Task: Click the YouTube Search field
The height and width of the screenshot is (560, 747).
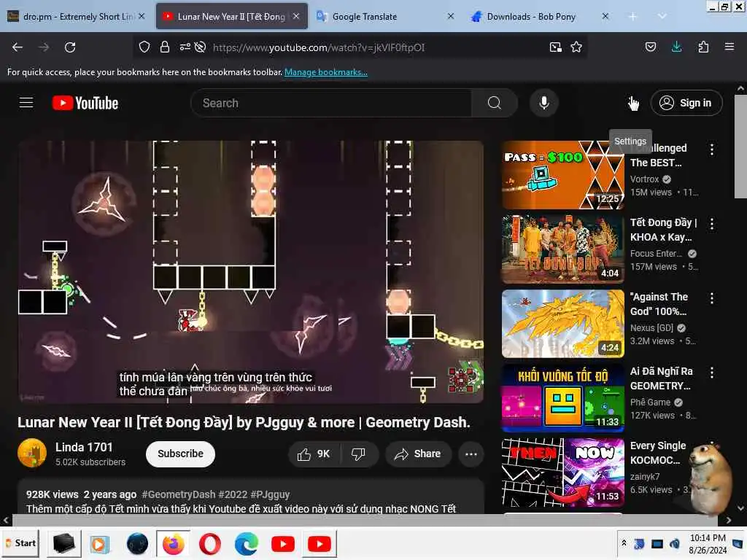Action: click(x=331, y=103)
